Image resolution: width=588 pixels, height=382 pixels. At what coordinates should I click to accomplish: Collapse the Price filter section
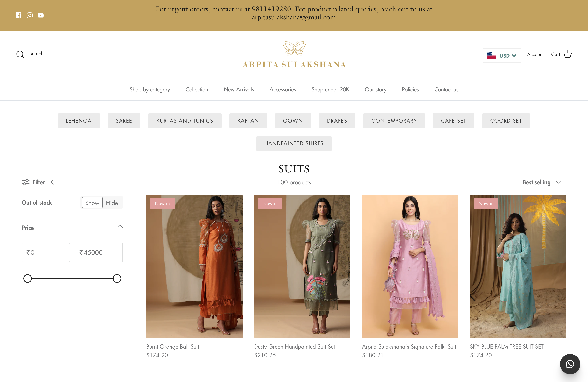coord(120,227)
